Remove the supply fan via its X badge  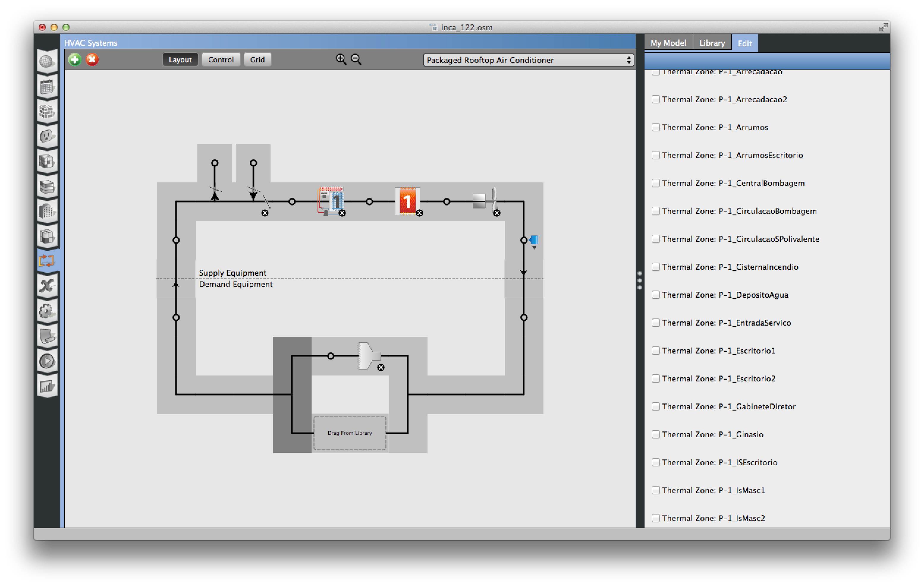click(x=496, y=213)
